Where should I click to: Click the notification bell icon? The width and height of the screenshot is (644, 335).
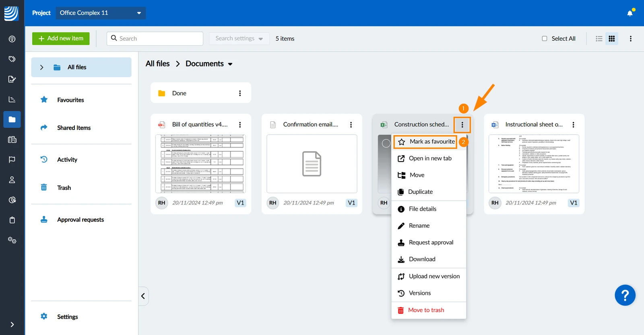tap(630, 13)
